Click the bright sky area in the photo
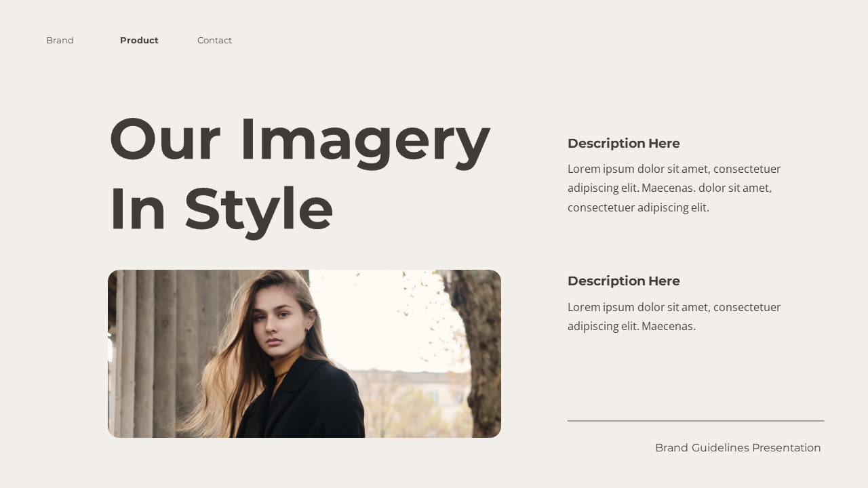Viewport: 868px width, 488px height. pyautogui.click(x=380, y=319)
